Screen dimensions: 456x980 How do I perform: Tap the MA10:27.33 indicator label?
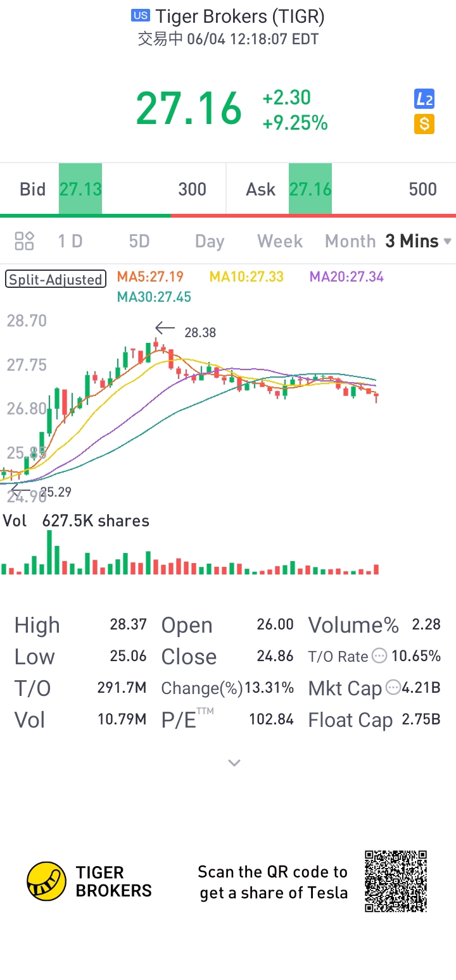click(246, 276)
